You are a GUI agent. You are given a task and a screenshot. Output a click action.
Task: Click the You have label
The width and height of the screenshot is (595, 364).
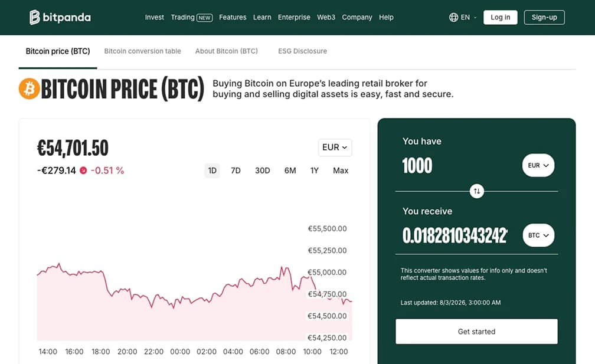click(x=421, y=142)
